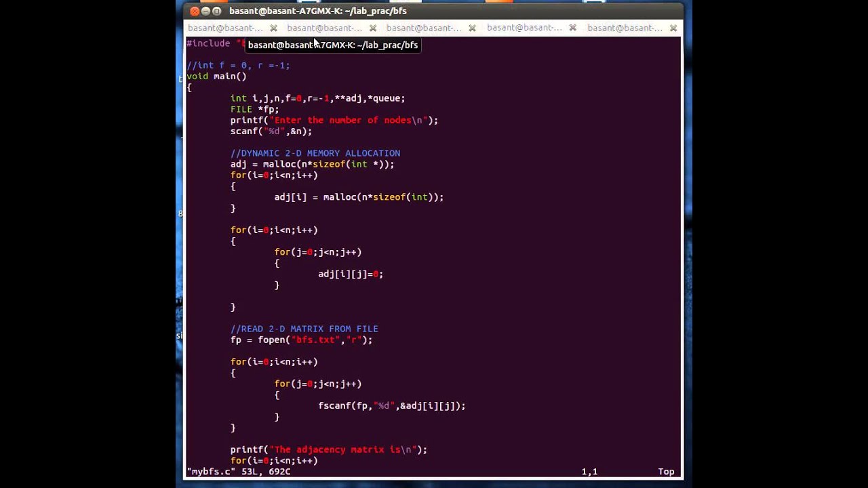The height and width of the screenshot is (488, 868).
Task: Click on 'void main()' line
Action: coord(216,76)
